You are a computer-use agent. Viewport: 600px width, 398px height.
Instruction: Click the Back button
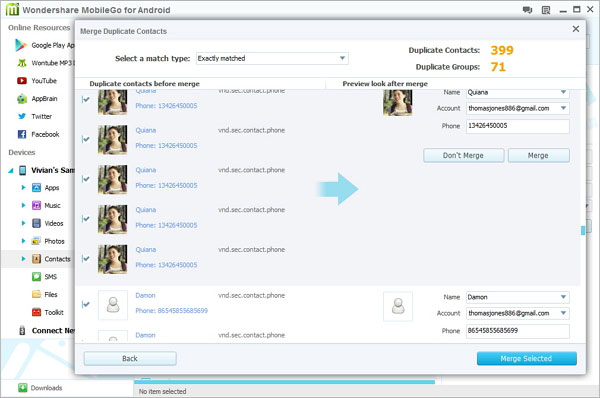click(x=130, y=359)
